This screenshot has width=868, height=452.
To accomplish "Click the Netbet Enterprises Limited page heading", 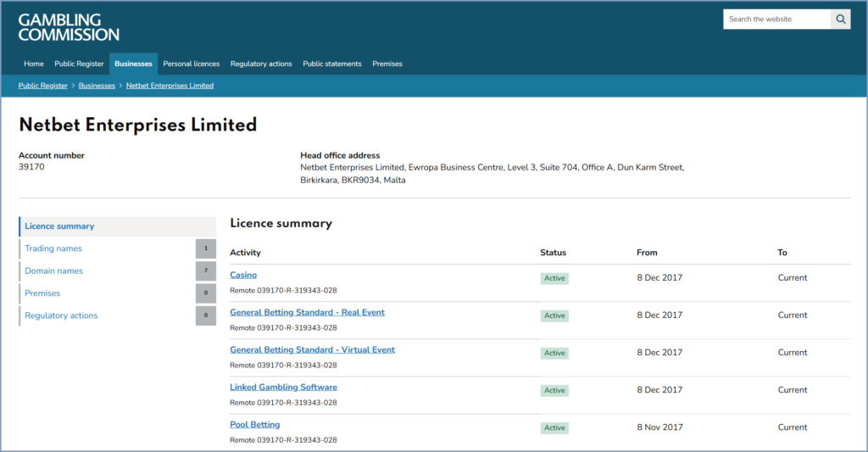I will pyautogui.click(x=138, y=125).
